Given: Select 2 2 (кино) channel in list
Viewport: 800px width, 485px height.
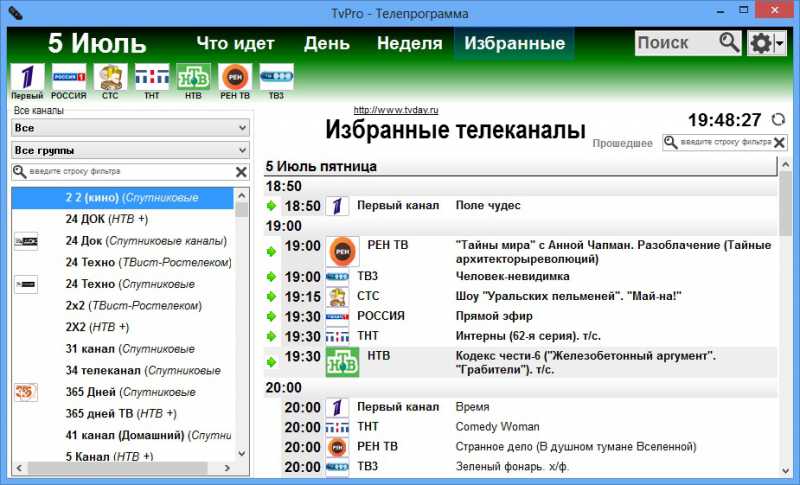Looking at the screenshot, I should tap(123, 198).
